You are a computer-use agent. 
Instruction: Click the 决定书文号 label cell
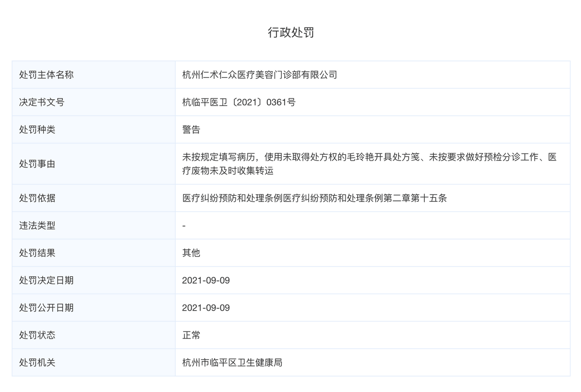[42, 102]
